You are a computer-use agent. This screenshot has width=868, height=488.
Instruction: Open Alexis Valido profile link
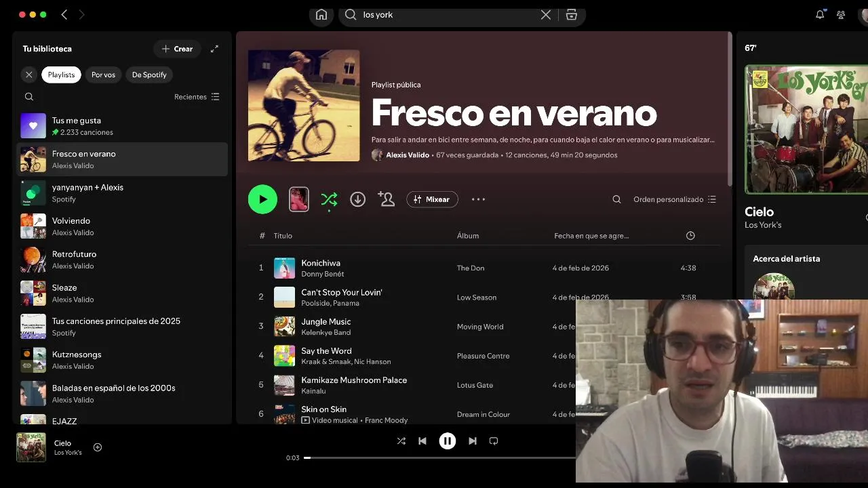pyautogui.click(x=408, y=155)
